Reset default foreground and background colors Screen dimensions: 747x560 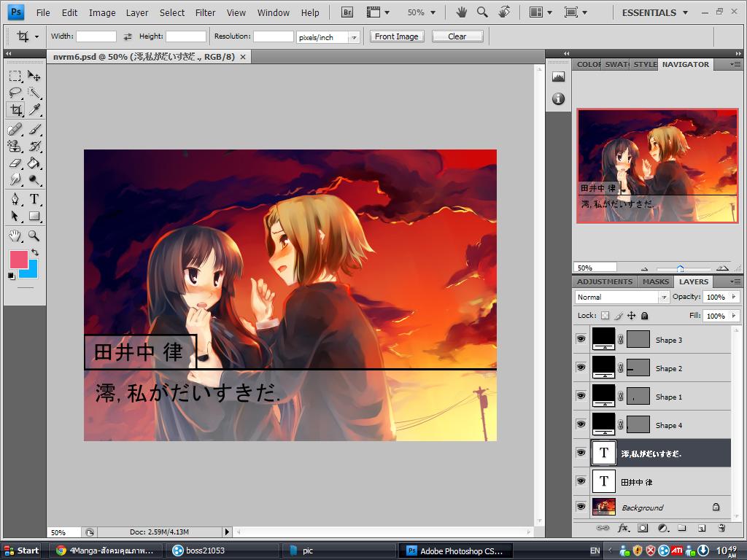point(12,276)
